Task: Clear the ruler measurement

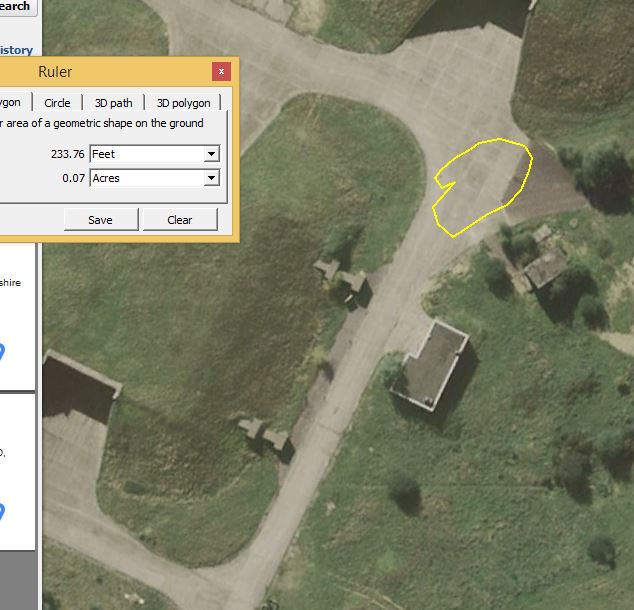Action: tap(180, 220)
